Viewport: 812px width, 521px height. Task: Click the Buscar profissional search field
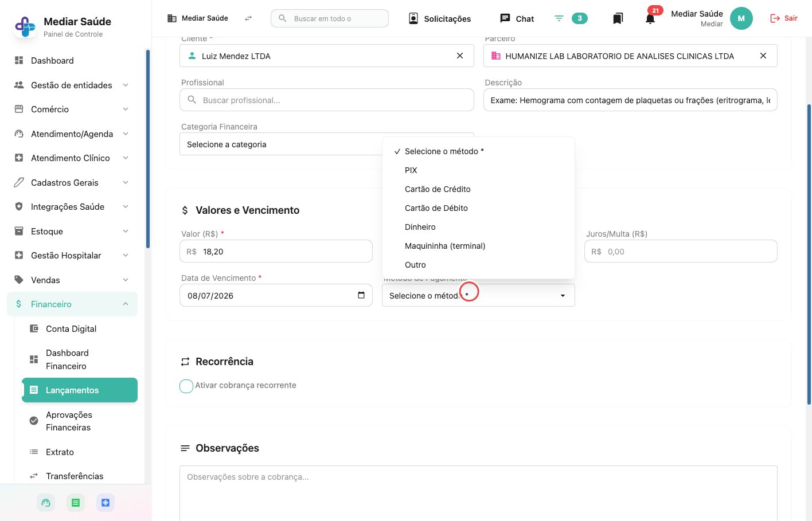click(x=327, y=100)
